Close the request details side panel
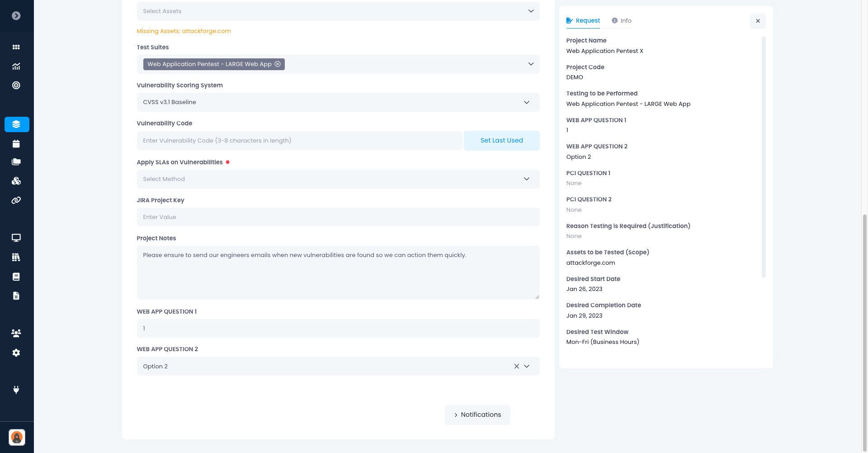This screenshot has width=868, height=453. 758,21
